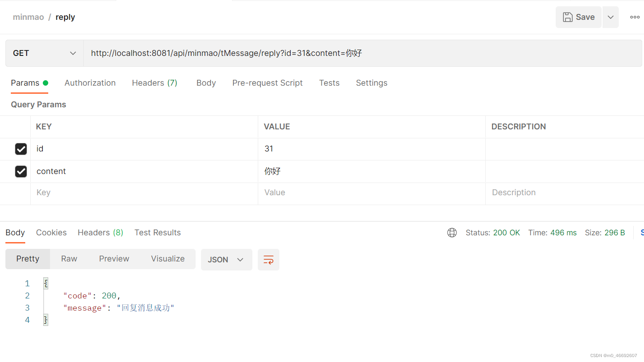Select the Raw view button
644x362 pixels.
(69, 259)
